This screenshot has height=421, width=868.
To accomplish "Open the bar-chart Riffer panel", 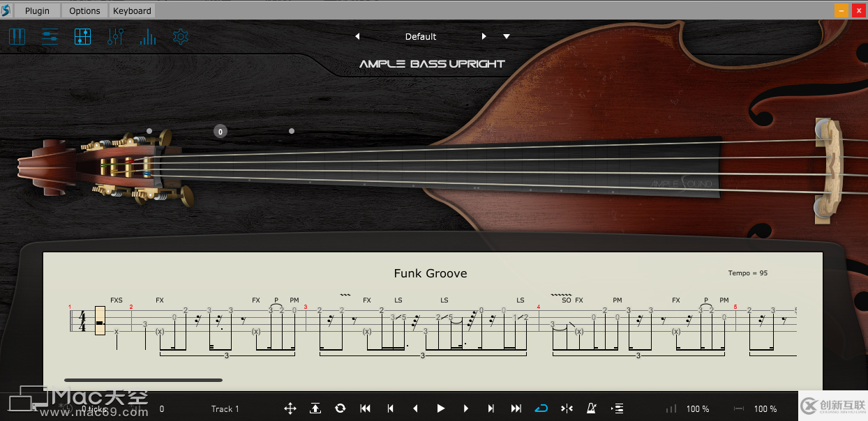I will [148, 36].
